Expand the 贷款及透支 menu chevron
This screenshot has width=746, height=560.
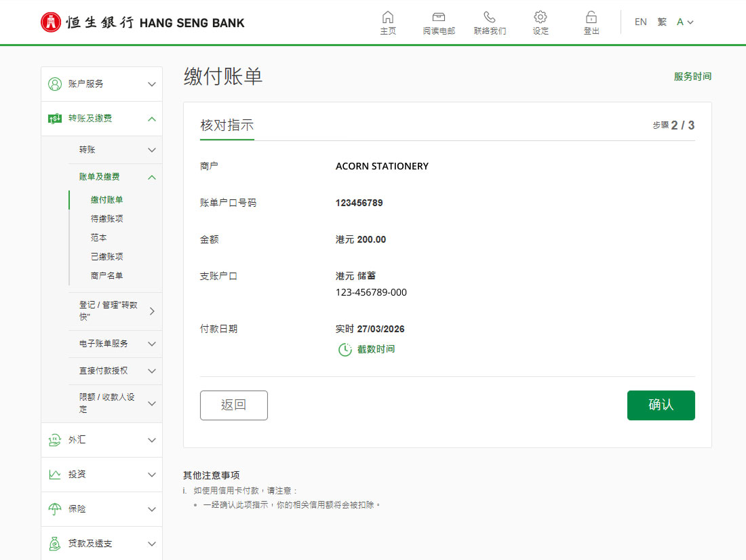152,544
